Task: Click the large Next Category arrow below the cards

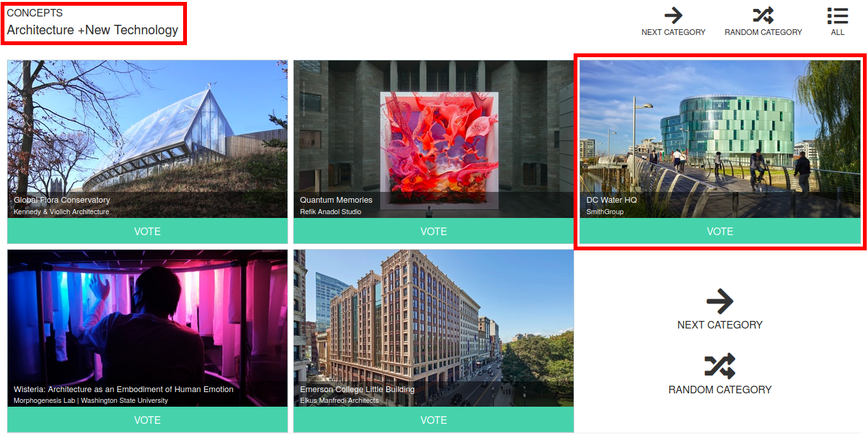Action: tap(720, 301)
